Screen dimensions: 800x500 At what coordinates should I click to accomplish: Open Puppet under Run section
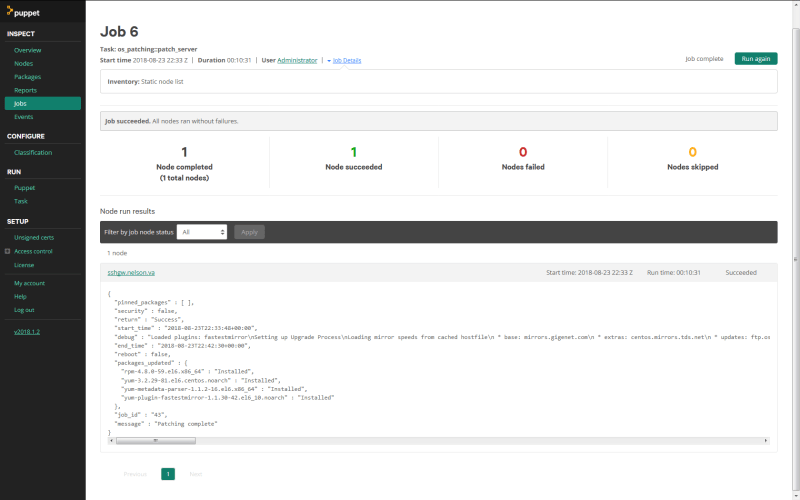click(24, 188)
